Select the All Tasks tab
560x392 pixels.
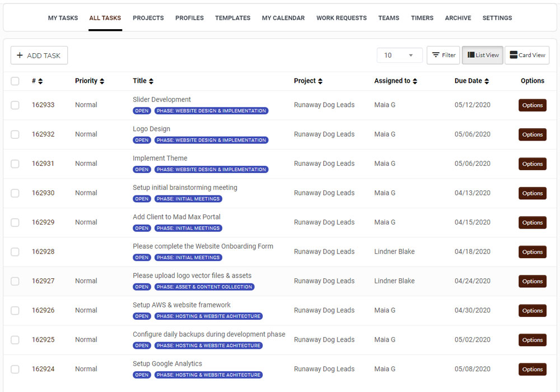[105, 18]
